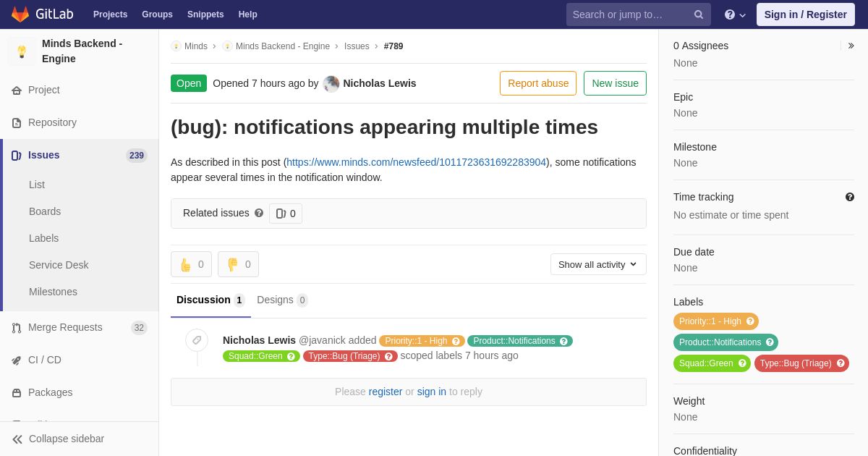The height and width of the screenshot is (456, 868).
Task: Click the help icon on activity Squad::Green label
Action: (291, 356)
